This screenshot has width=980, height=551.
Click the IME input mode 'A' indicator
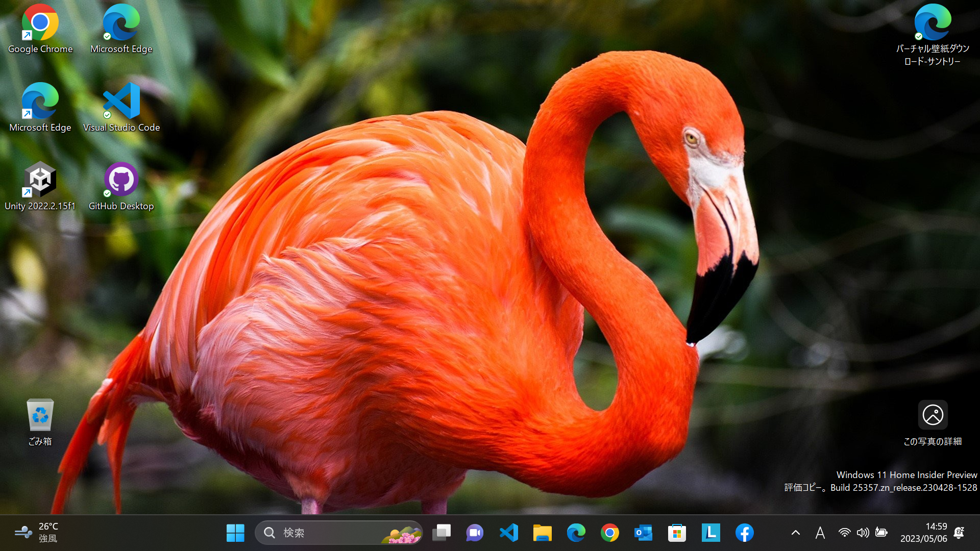coord(820,533)
